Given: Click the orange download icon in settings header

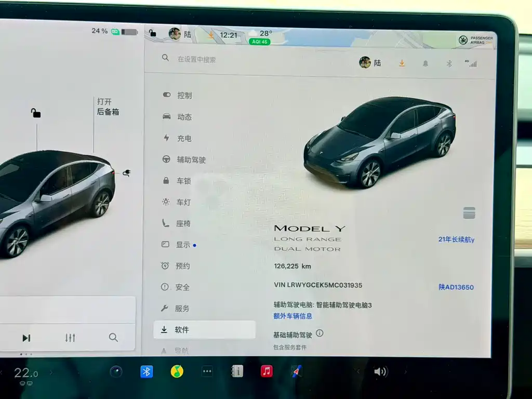Looking at the screenshot, I should (x=402, y=63).
